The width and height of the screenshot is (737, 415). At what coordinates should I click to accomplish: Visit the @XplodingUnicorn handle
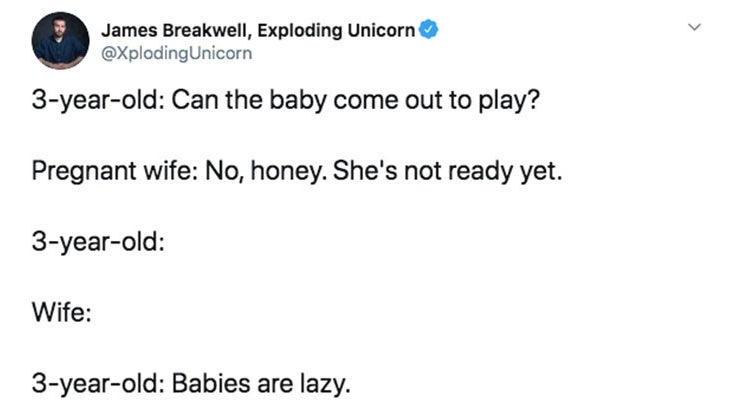(x=177, y=53)
